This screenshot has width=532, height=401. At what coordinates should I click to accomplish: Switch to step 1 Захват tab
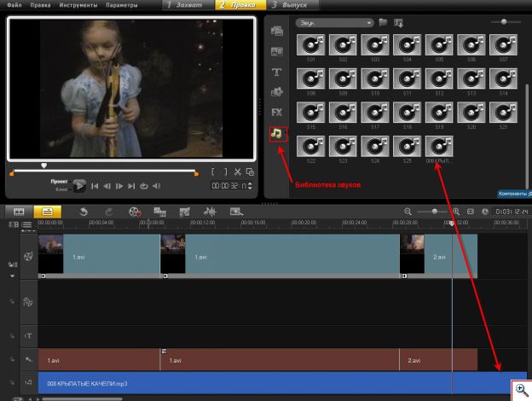188,5
